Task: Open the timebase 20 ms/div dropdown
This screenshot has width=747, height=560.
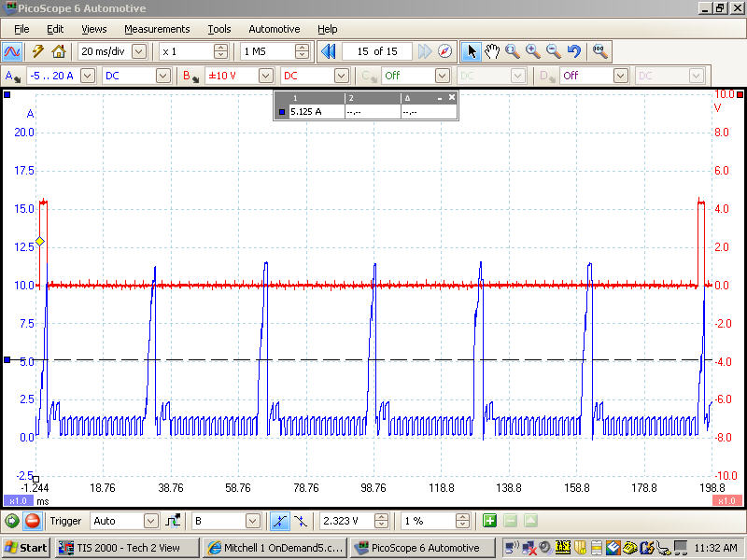Action: (x=139, y=51)
